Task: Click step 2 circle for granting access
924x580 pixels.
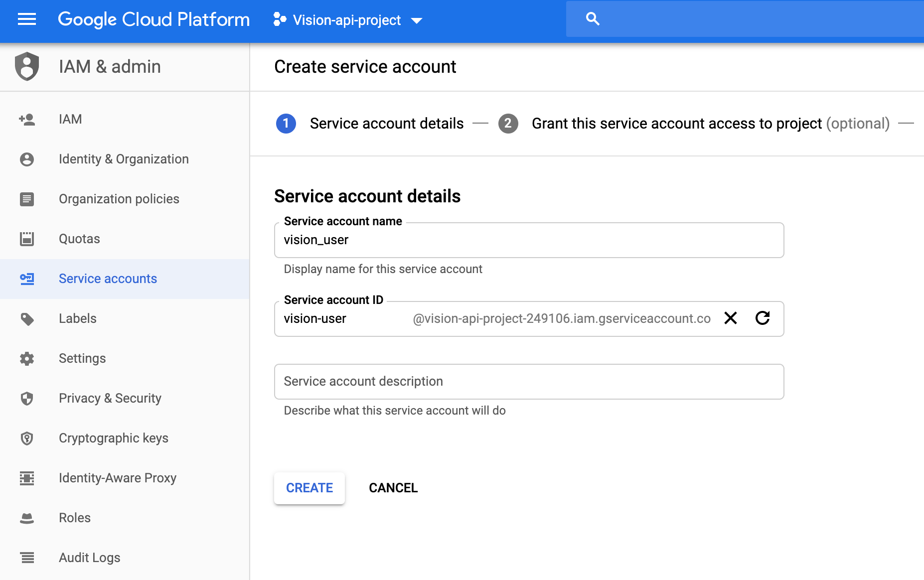Action: (508, 124)
